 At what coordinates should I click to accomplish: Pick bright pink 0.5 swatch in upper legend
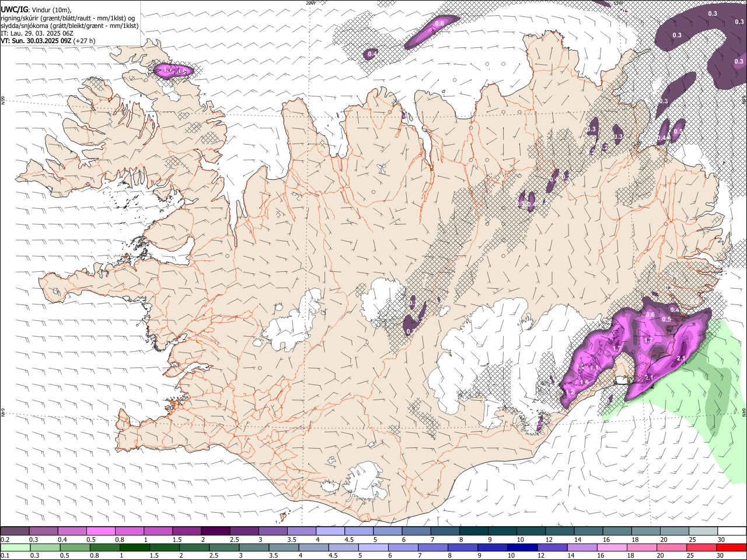click(100, 531)
